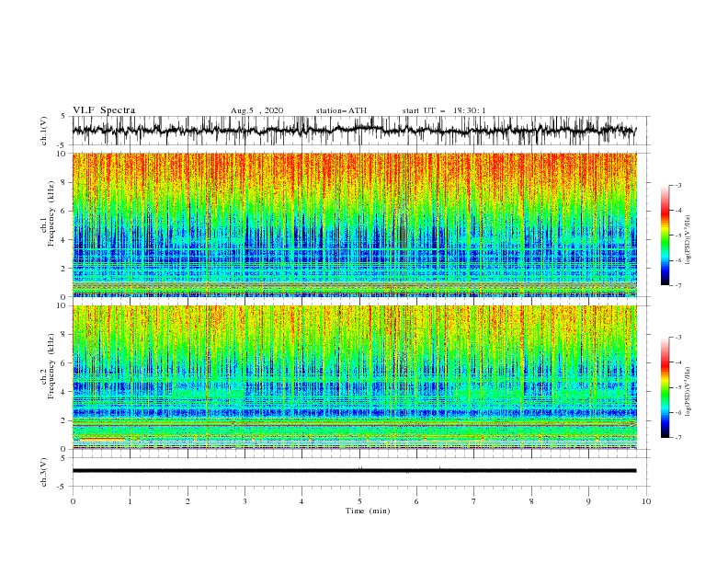The height and width of the screenshot is (563, 728).
Task: Click inside the ch.1 spectrogram plot
Action: tap(355, 224)
